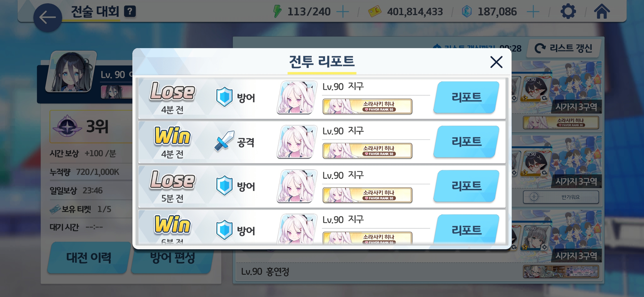Viewport: 644px width, 297px height.
Task: Open the settings gear icon
Action: [568, 12]
